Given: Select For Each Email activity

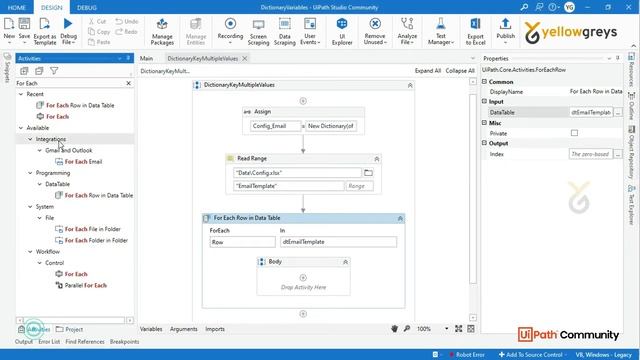Looking at the screenshot, I should (78, 162).
